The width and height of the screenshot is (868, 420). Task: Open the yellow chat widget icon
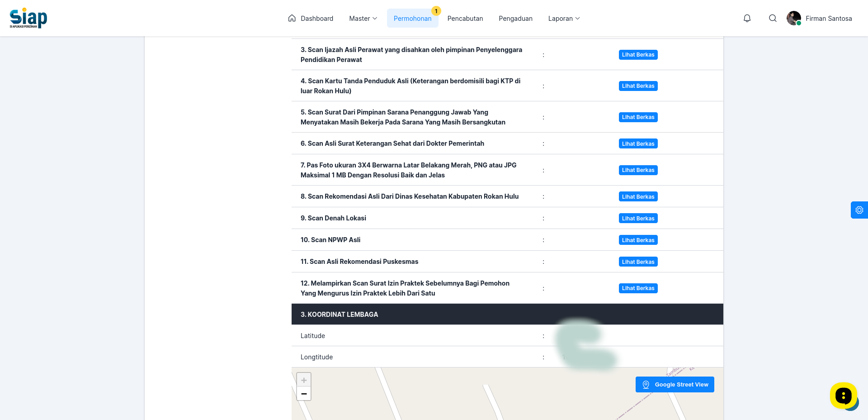click(x=843, y=396)
